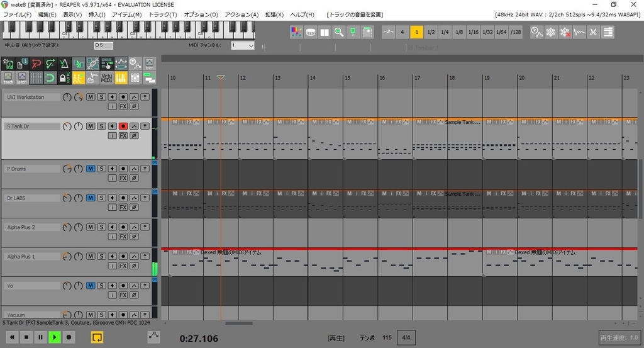This screenshot has height=348, width=644.
Task: Click the triplet grid button
Action: coord(388,32)
